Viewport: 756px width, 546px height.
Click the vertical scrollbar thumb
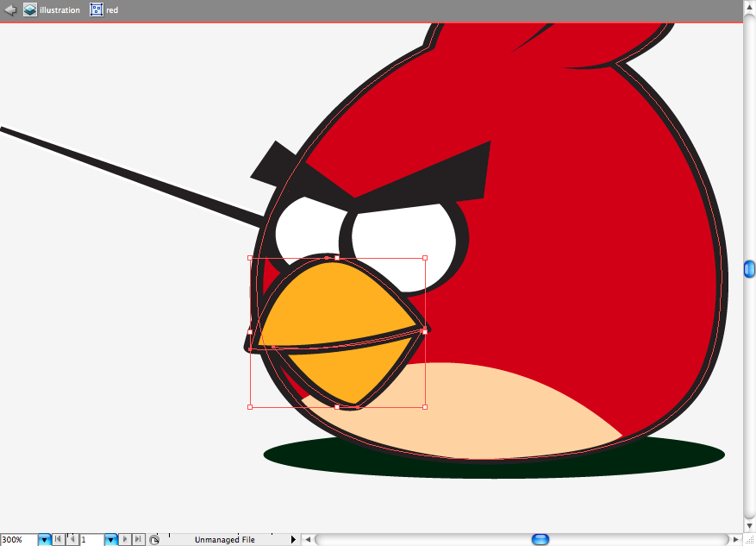click(x=749, y=269)
